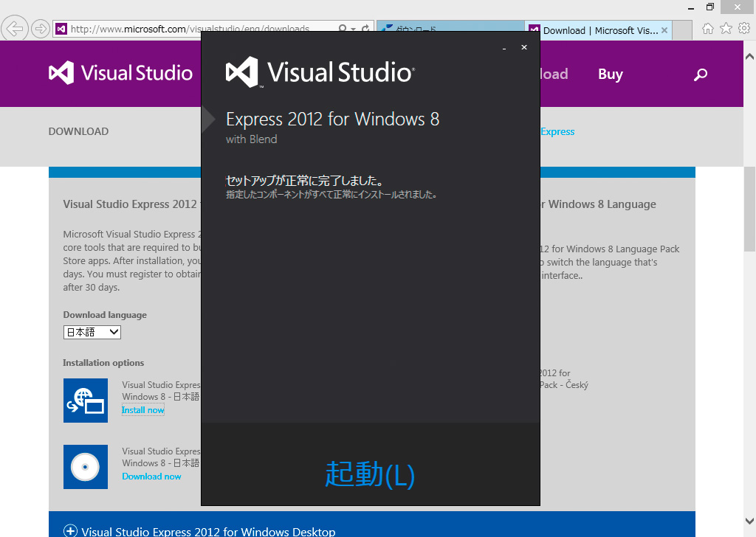Close the Visual Studio installer dialog
The image size is (756, 537).
click(524, 47)
